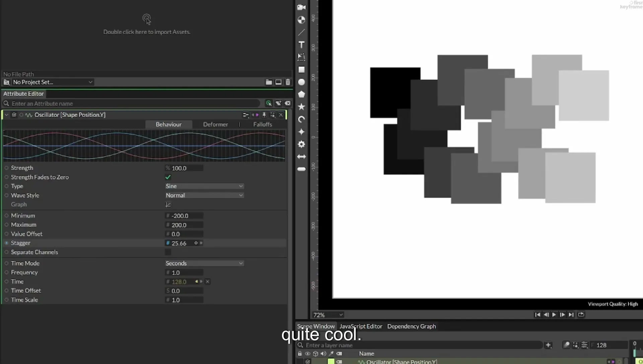643x364 pixels.
Task: Enable Separate Channels checkbox
Action: (x=168, y=252)
